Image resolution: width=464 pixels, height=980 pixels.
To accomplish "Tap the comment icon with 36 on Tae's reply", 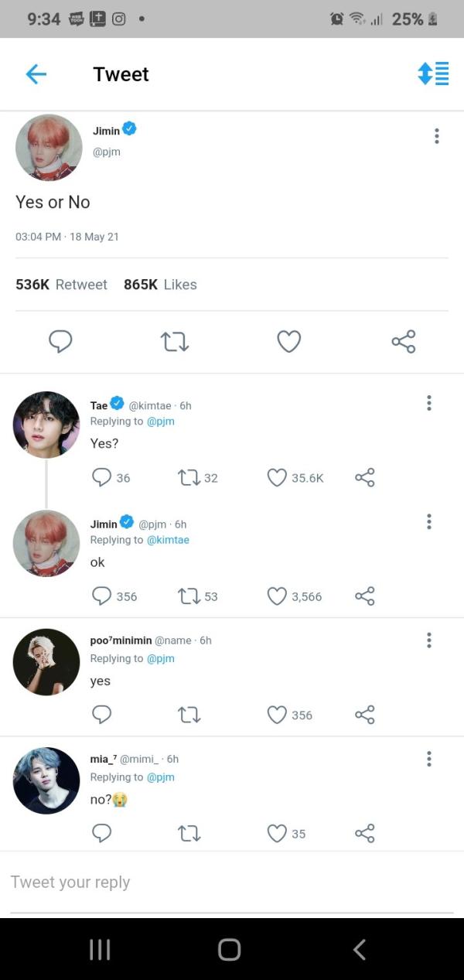I will click(102, 478).
